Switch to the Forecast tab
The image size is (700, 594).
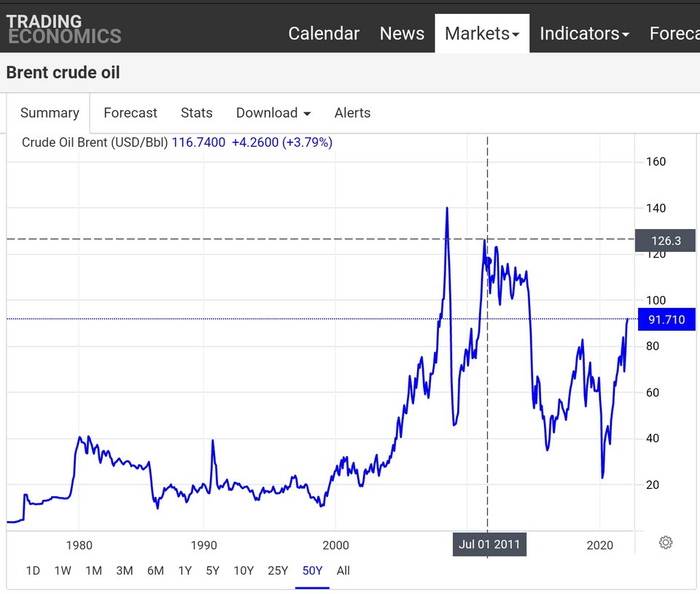131,113
